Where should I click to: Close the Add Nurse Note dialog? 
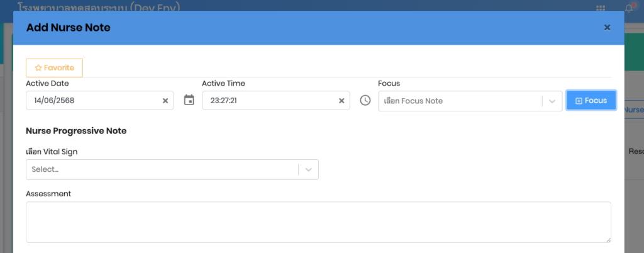[607, 28]
